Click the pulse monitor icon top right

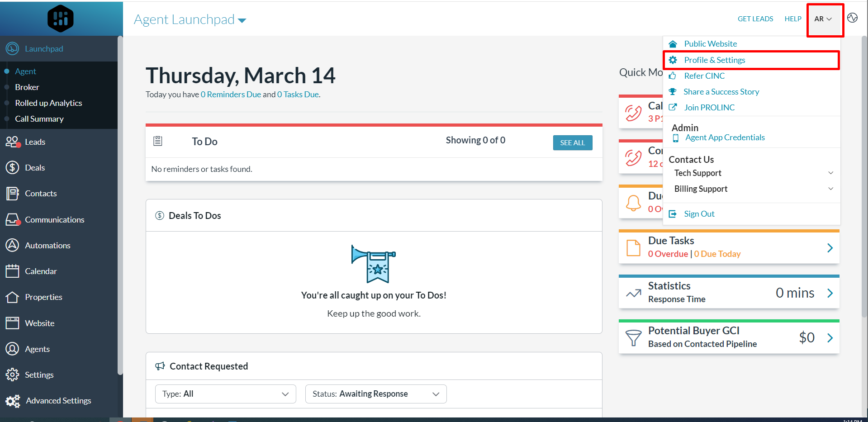click(852, 18)
